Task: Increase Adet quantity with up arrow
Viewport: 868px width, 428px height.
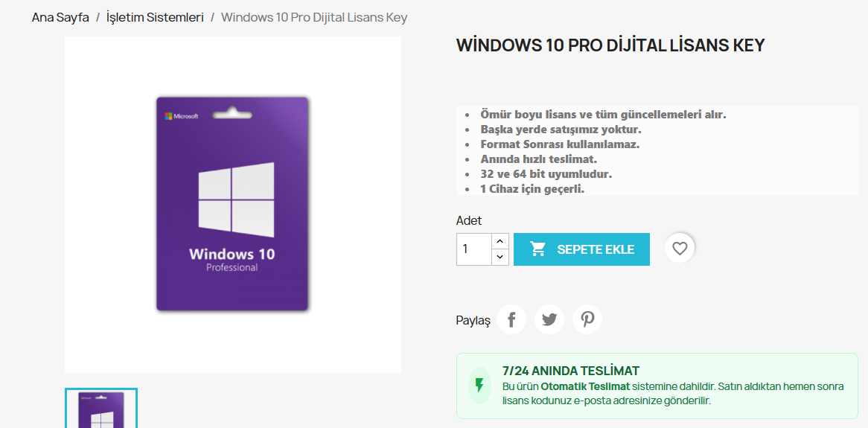Action: tap(500, 241)
